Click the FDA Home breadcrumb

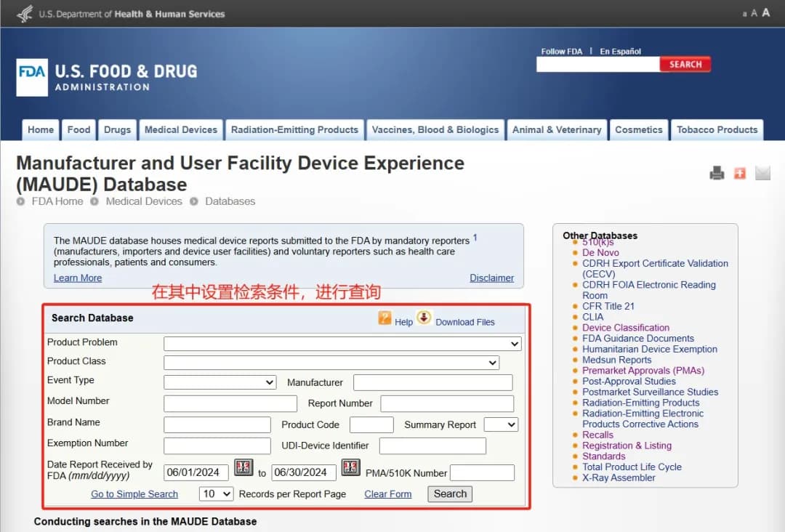coord(57,201)
